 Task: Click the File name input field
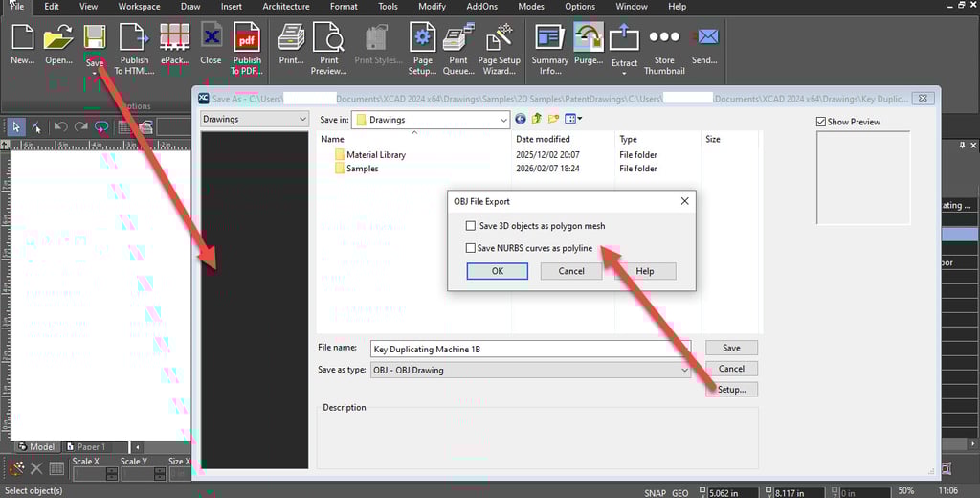pyautogui.click(x=530, y=350)
